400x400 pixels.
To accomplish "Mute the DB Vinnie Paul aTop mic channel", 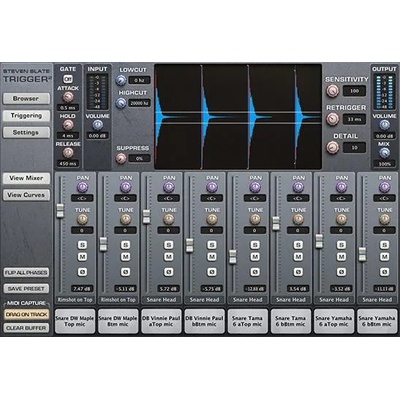I will pyautogui.click(x=169, y=257).
